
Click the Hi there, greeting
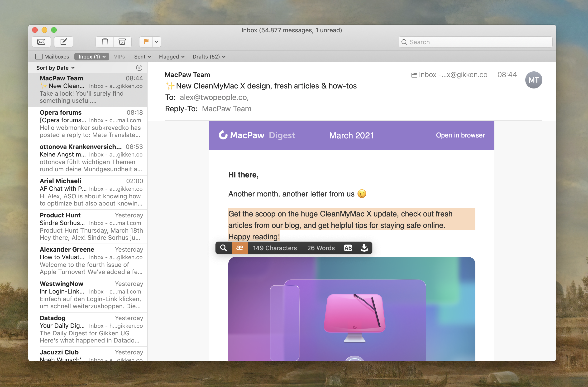(x=243, y=175)
